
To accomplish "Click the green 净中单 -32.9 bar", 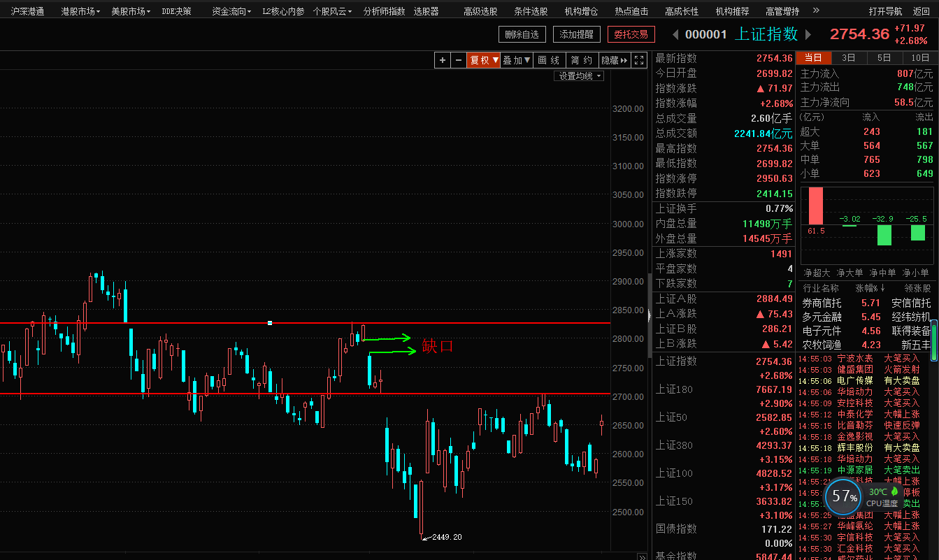I will pos(884,235).
